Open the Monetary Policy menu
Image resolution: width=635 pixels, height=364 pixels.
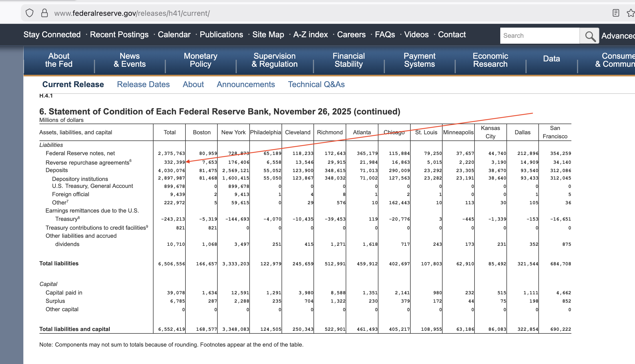(200, 60)
